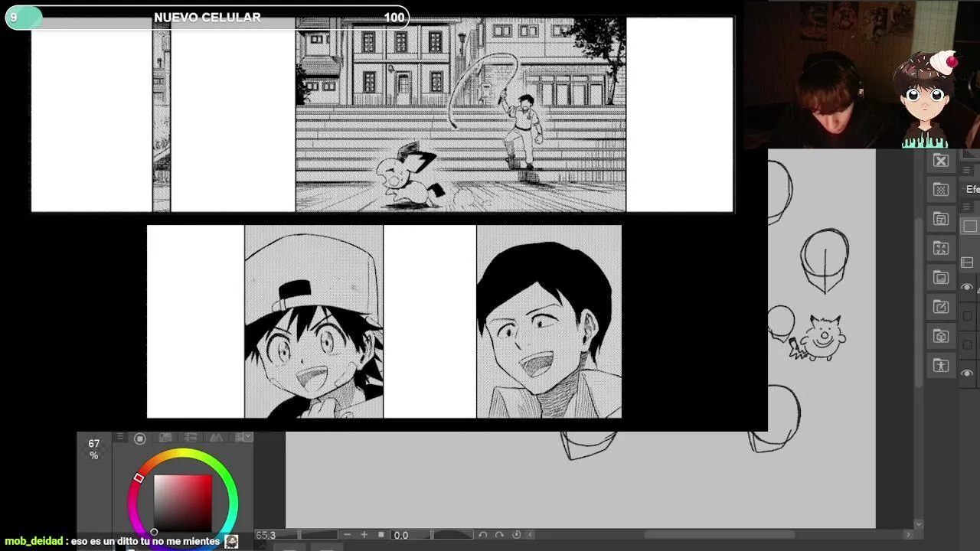Viewport: 980px width, 551px height.
Task: Click the horizontal scrollbar left arrow
Action: pos(531,535)
